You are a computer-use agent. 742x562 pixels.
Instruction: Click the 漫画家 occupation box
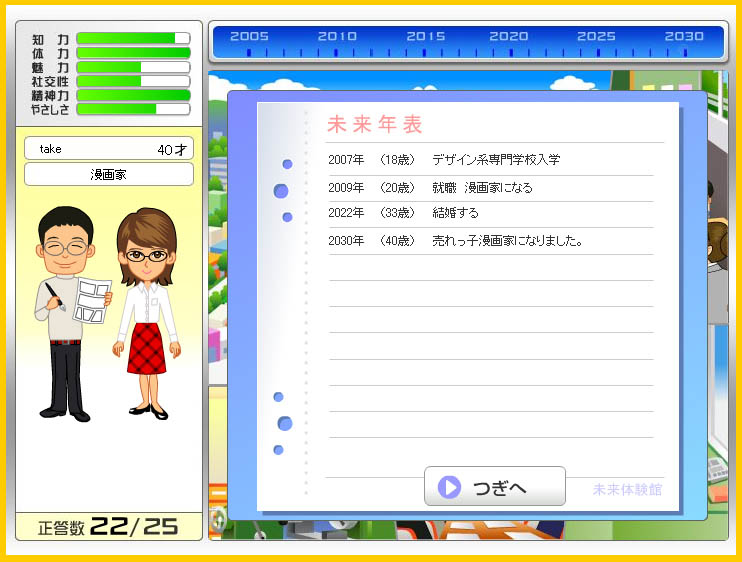coord(108,174)
